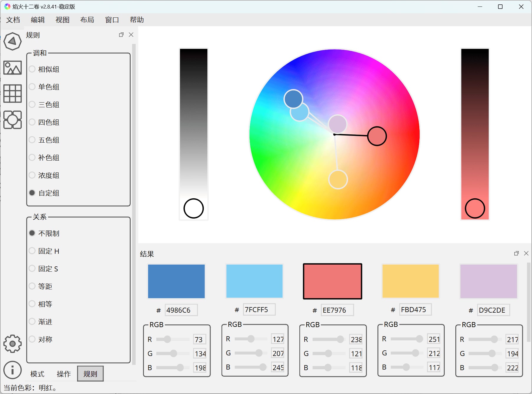
Task: Select the yellow FBD475 color swatch
Action: pyautogui.click(x=411, y=281)
